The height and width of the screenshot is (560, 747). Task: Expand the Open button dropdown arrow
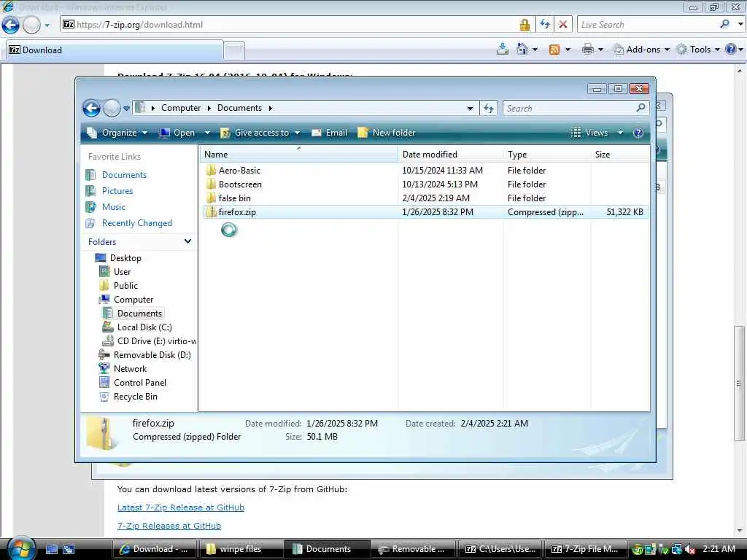coord(207,133)
